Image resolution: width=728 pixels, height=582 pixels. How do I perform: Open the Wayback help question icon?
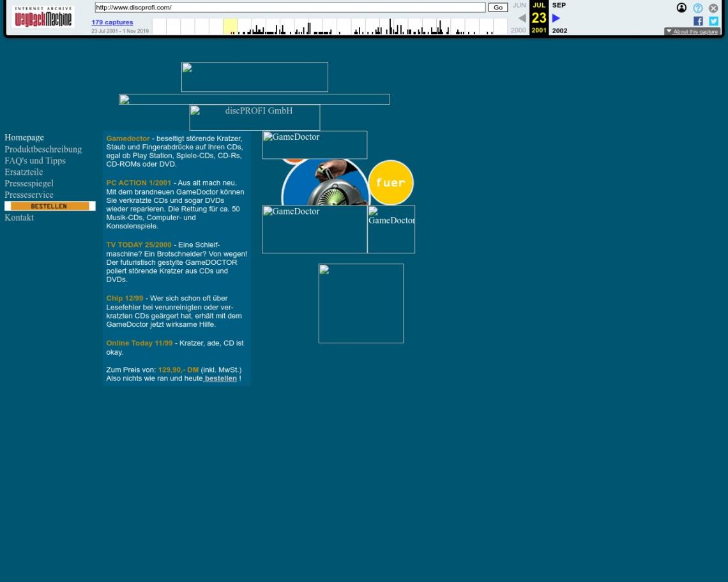click(697, 8)
